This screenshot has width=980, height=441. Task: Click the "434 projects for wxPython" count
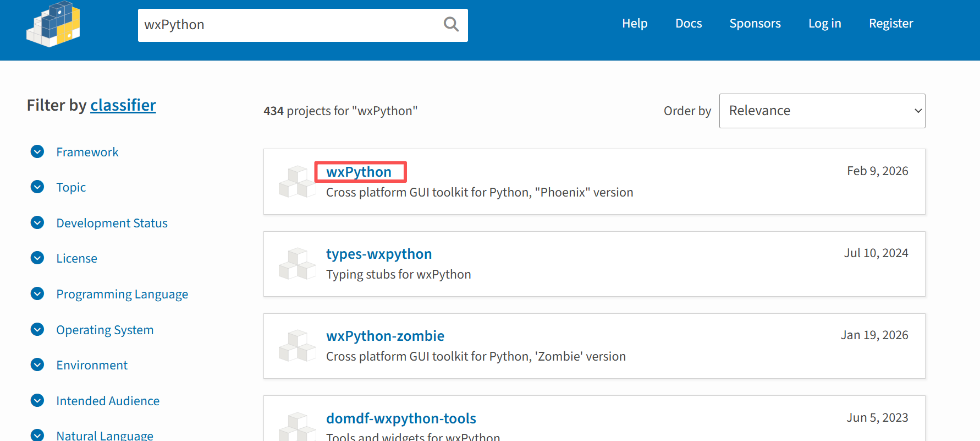340,111
